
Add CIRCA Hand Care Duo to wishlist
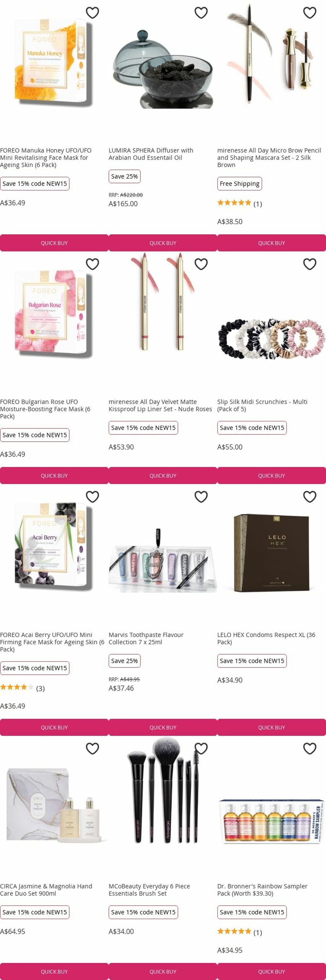tap(92, 749)
